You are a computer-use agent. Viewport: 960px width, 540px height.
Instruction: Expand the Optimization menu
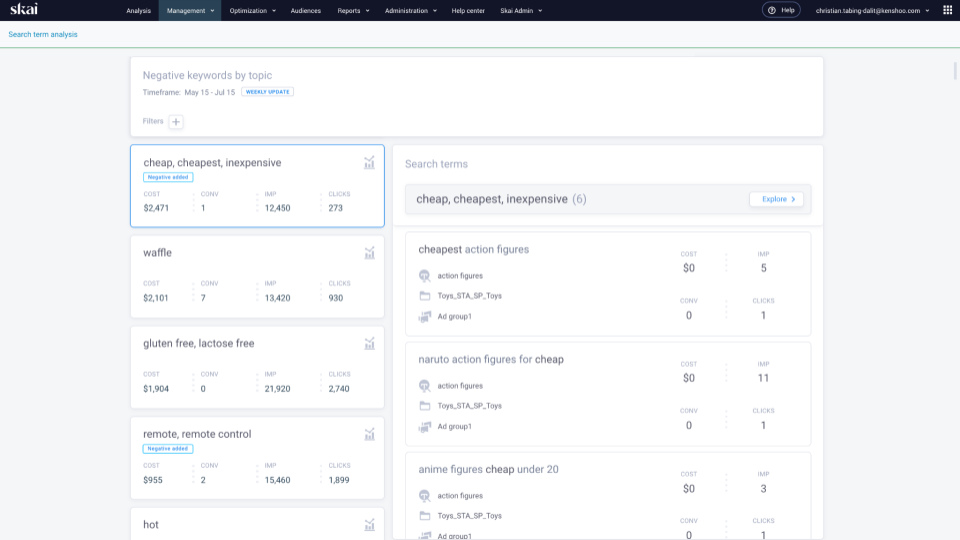pyautogui.click(x=254, y=10)
